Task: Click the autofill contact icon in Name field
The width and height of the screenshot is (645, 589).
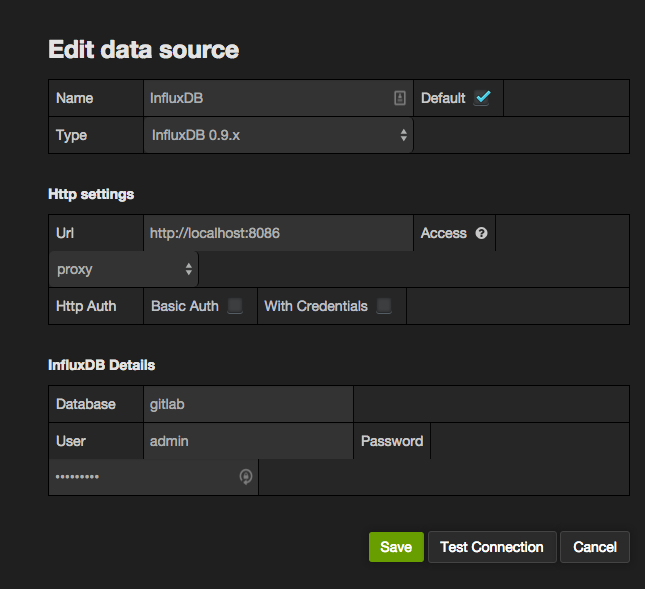Action: coord(399,98)
